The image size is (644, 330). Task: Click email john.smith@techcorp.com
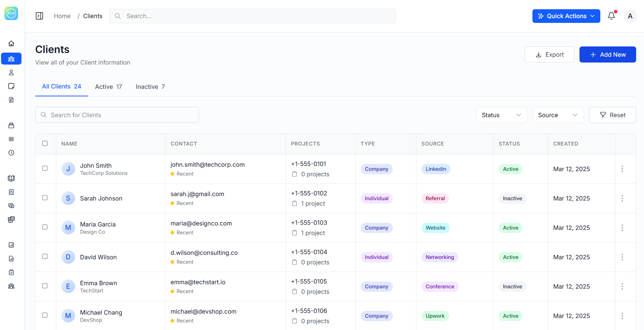tap(207, 165)
